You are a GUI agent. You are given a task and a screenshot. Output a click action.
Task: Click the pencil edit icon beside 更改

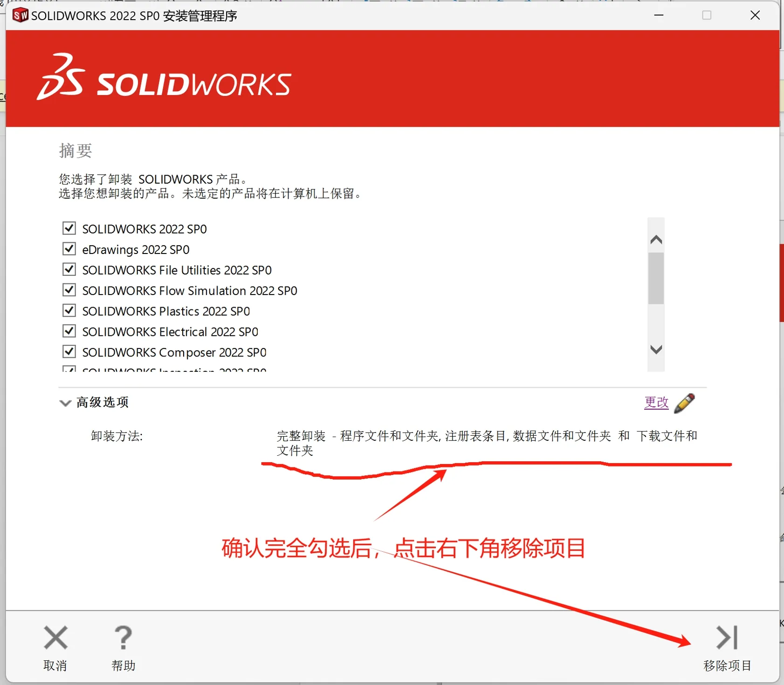click(684, 403)
